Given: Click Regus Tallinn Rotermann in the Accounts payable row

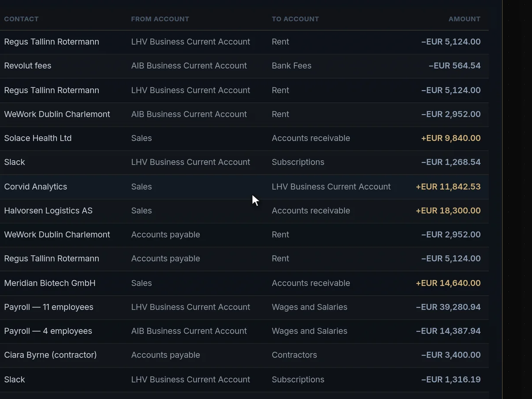Looking at the screenshot, I should point(51,258).
